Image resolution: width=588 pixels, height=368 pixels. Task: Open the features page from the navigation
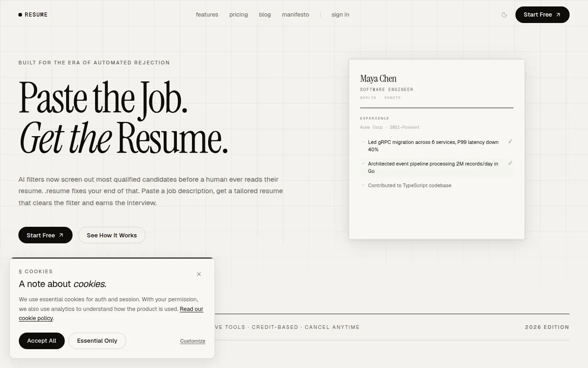point(207,15)
